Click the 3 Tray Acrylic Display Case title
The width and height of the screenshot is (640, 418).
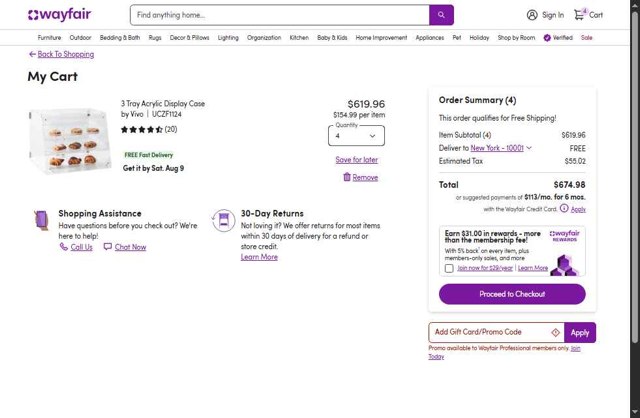coord(163,104)
